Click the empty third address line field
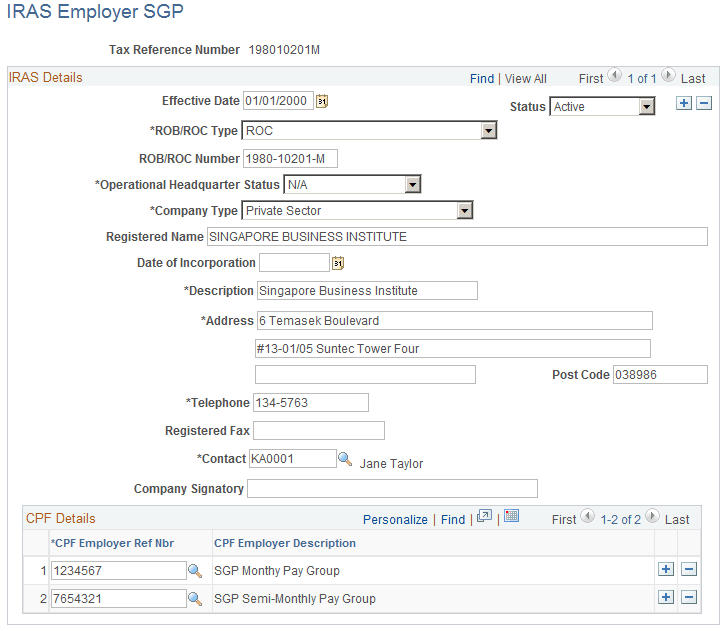Viewport: 727px width, 631px height. [x=365, y=375]
